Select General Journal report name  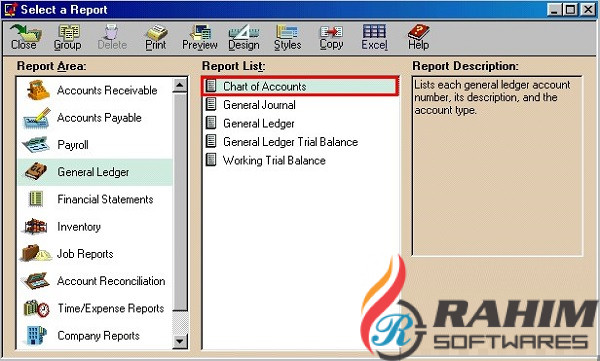[x=259, y=105]
